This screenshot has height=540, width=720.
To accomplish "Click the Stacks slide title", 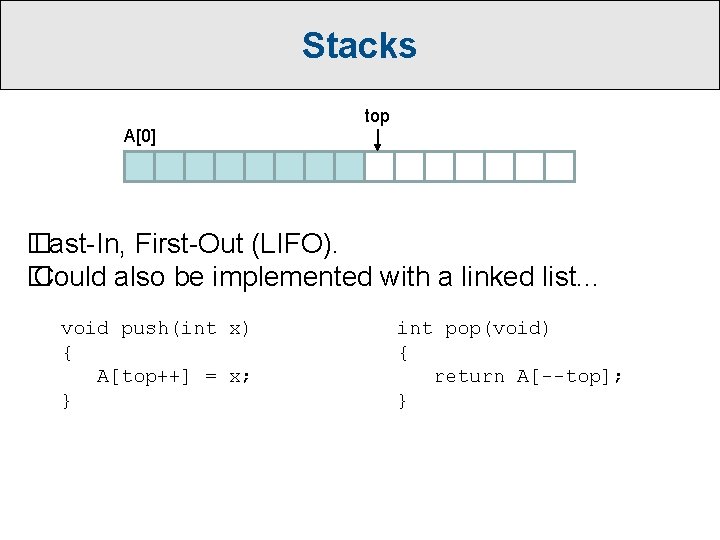I will (359, 45).
